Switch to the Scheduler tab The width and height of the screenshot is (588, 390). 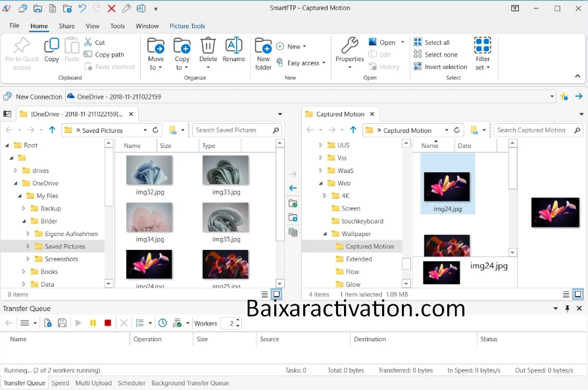pos(132,383)
